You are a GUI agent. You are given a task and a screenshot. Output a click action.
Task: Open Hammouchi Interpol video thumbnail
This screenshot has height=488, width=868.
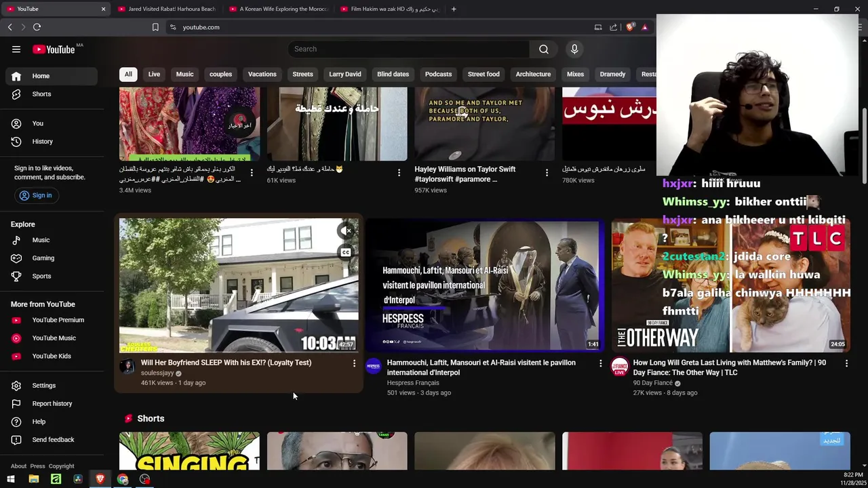click(484, 285)
